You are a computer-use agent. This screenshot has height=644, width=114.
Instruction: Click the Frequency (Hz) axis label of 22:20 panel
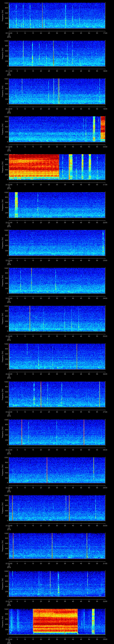point(3,167)
